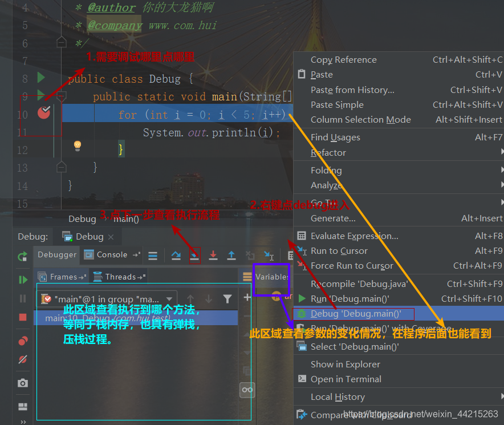Expand the Folding submenu
Image resolution: width=504 pixels, height=425 pixels.
(x=399, y=170)
